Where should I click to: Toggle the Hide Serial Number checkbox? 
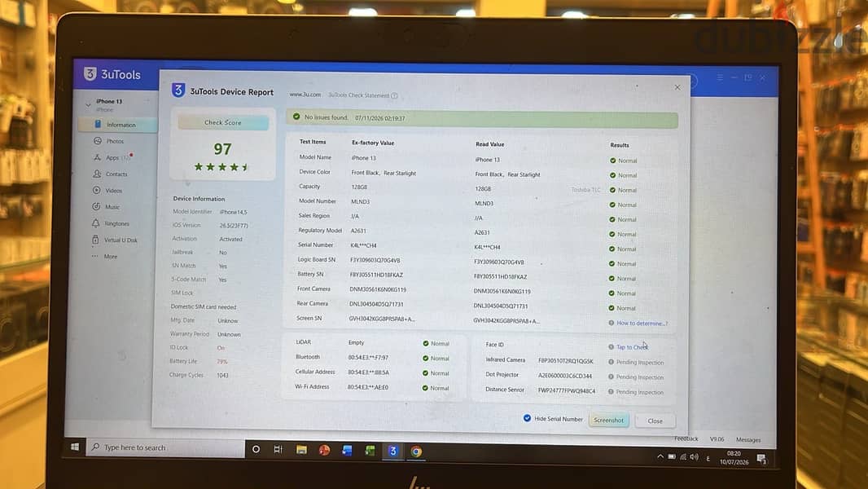(527, 418)
